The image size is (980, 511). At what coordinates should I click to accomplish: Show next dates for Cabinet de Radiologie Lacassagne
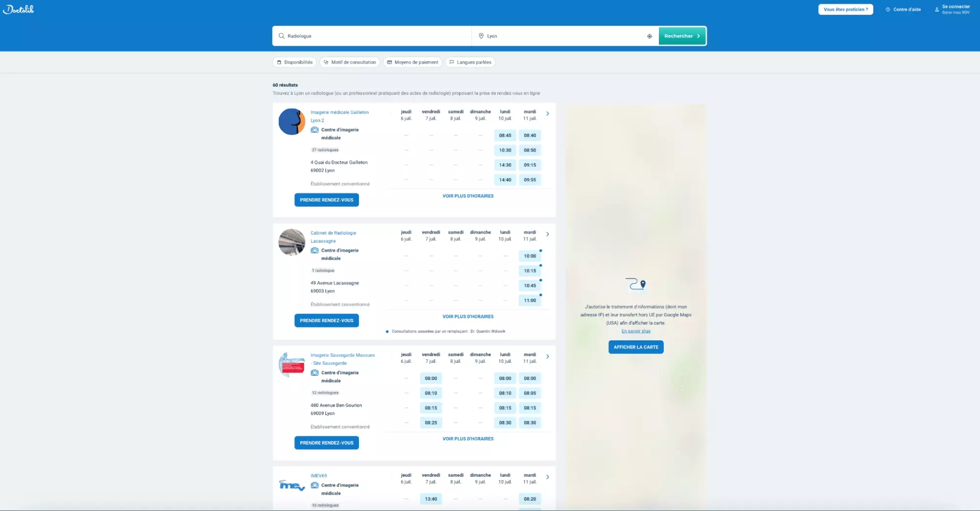pyautogui.click(x=548, y=234)
